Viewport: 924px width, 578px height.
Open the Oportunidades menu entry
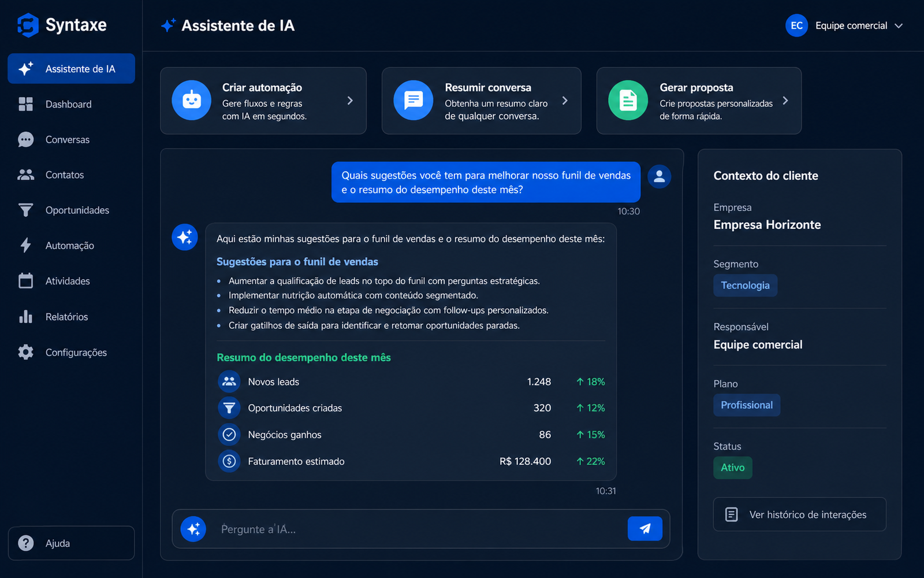71,210
